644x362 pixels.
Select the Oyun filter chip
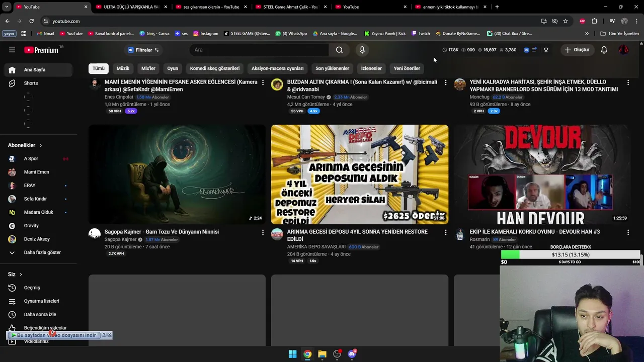173,68
